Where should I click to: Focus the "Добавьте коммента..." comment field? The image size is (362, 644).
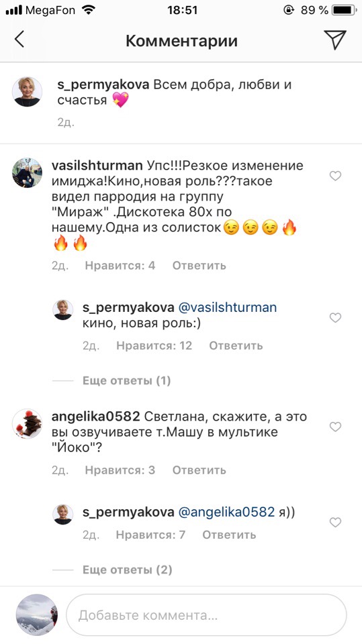tap(206, 615)
